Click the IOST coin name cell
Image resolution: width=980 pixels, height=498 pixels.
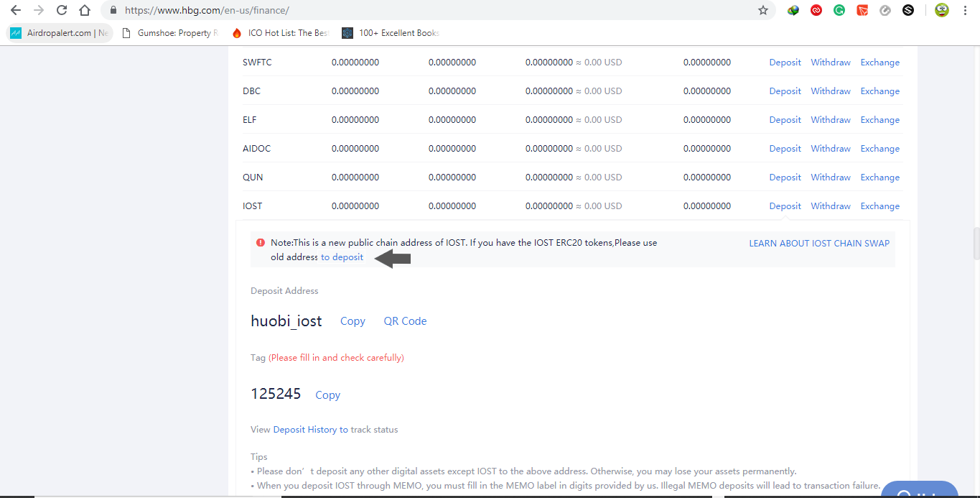253,206
